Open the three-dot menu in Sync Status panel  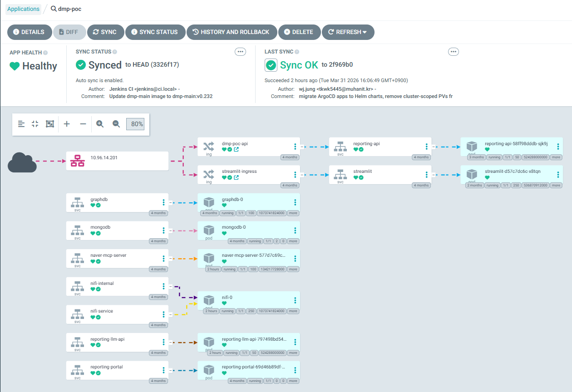coord(240,52)
